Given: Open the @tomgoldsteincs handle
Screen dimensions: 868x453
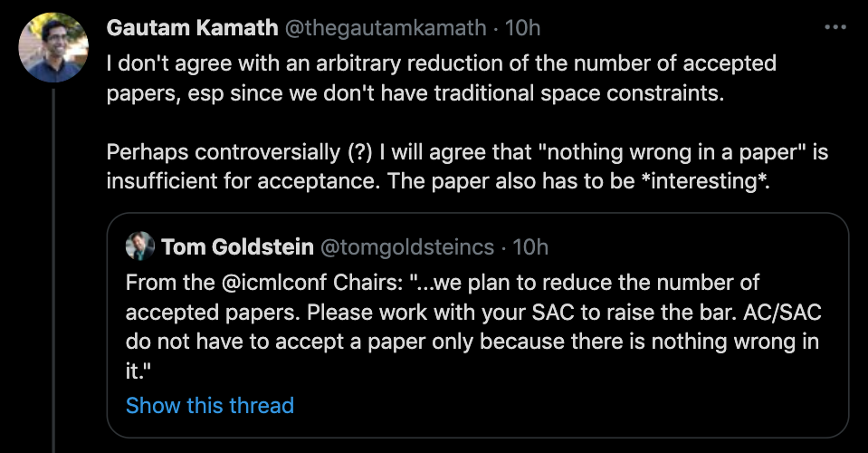Looking at the screenshot, I should (x=407, y=246).
